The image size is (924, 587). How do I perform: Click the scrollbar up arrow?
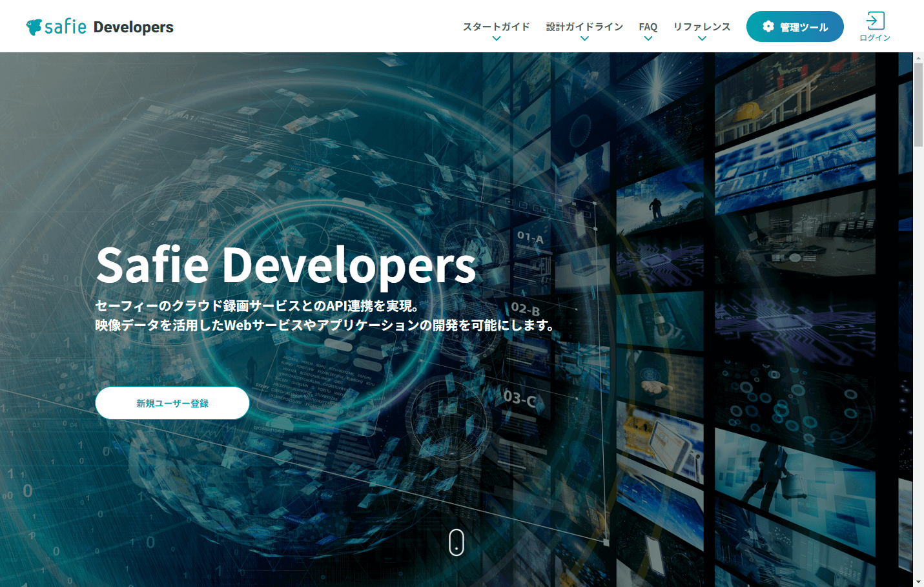pos(918,57)
